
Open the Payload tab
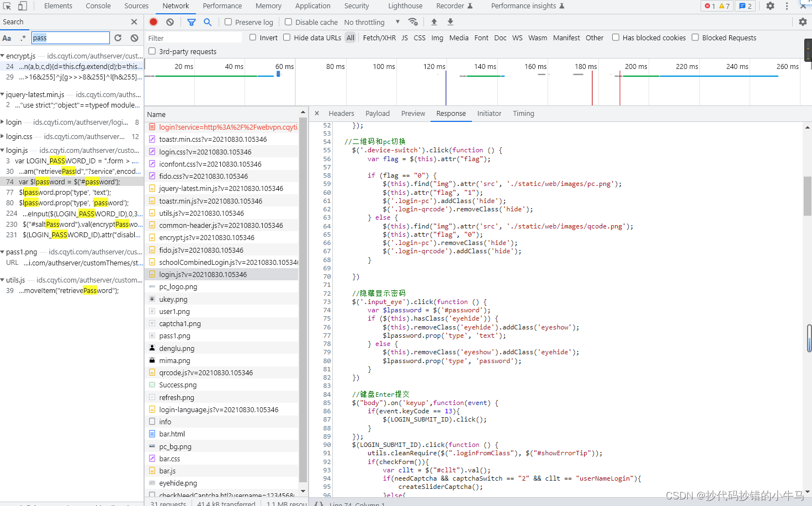point(378,114)
